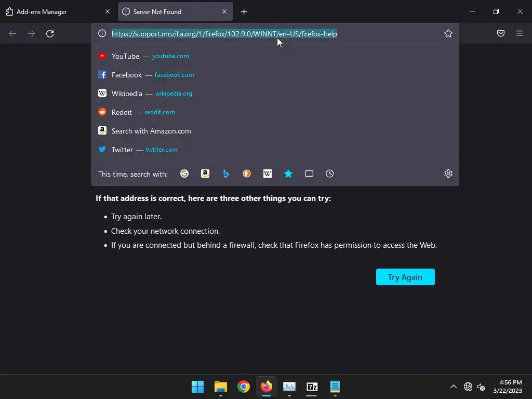Reload the current page

pos(50,34)
